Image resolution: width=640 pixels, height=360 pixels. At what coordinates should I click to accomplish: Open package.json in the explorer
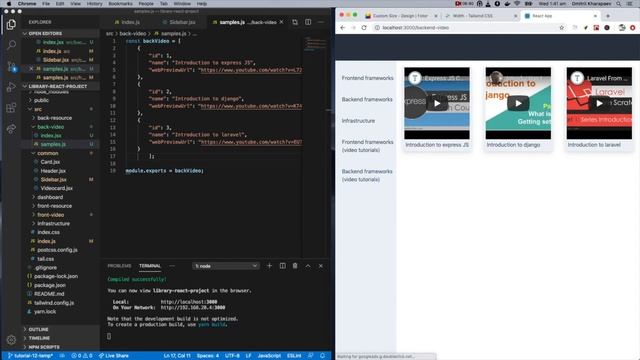50,286
